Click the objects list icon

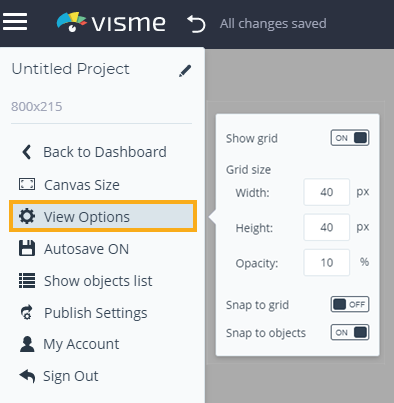pyautogui.click(x=27, y=280)
